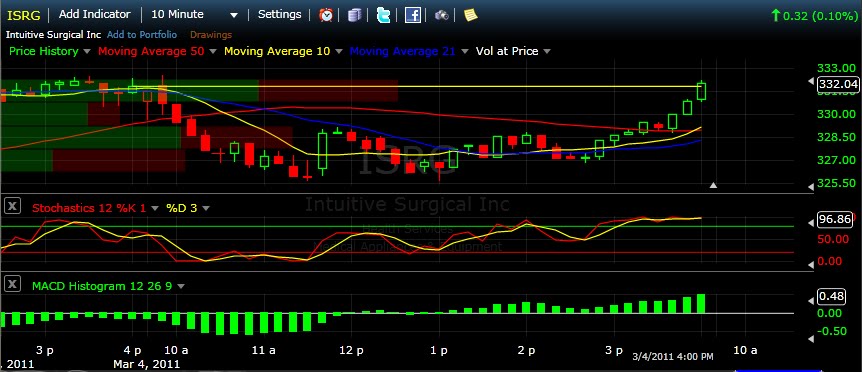This screenshot has width=862, height=372.
Task: Click the Mar 4, 2011 date label
Action: pos(146,364)
